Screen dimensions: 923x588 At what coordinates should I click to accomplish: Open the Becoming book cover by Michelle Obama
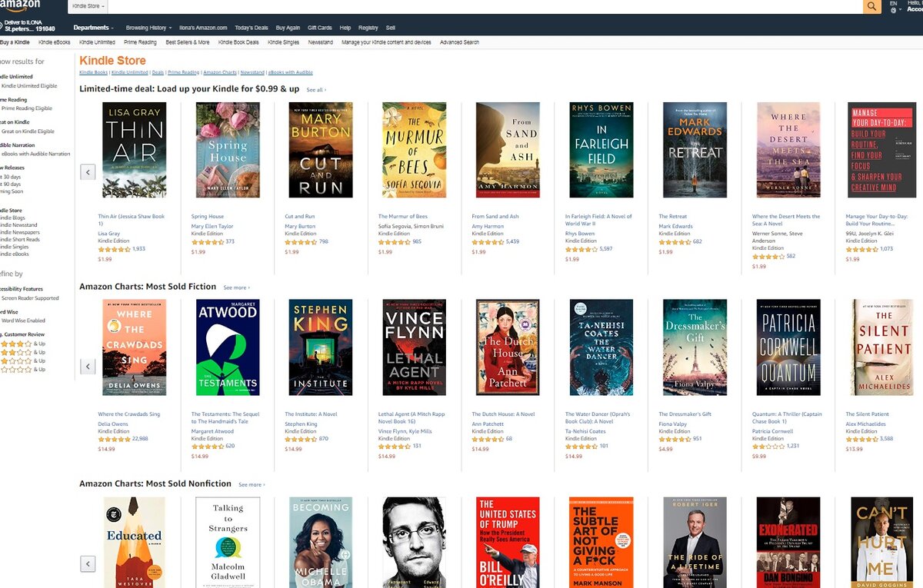pos(321,543)
